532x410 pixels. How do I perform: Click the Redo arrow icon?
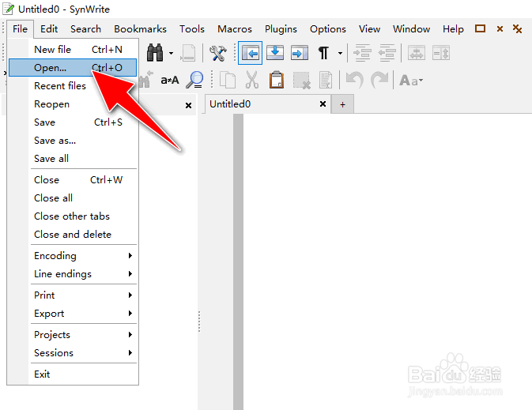[x=379, y=80]
